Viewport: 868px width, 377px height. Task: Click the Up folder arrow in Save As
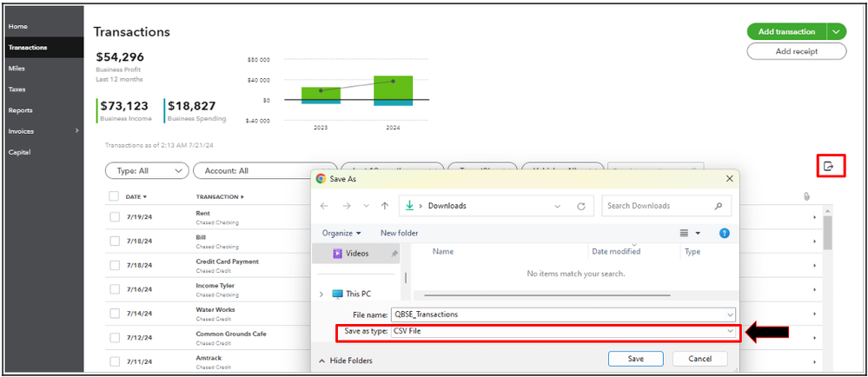(x=385, y=205)
